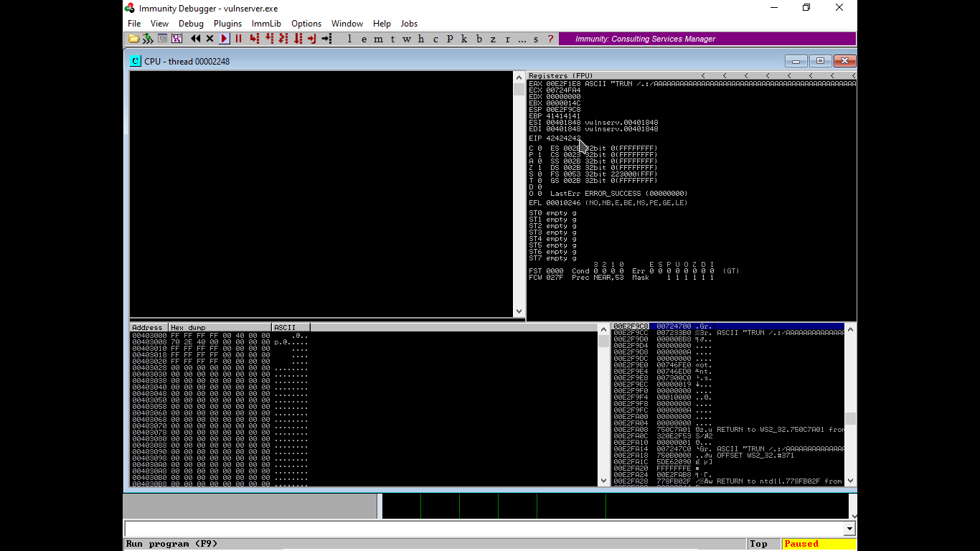Open an executable with the folder icon
The height and width of the screenshot is (551, 980).
[x=133, y=39]
